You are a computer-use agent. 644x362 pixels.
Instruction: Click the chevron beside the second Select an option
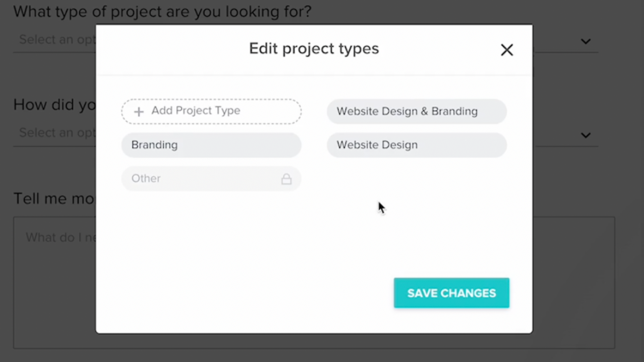pos(586,135)
